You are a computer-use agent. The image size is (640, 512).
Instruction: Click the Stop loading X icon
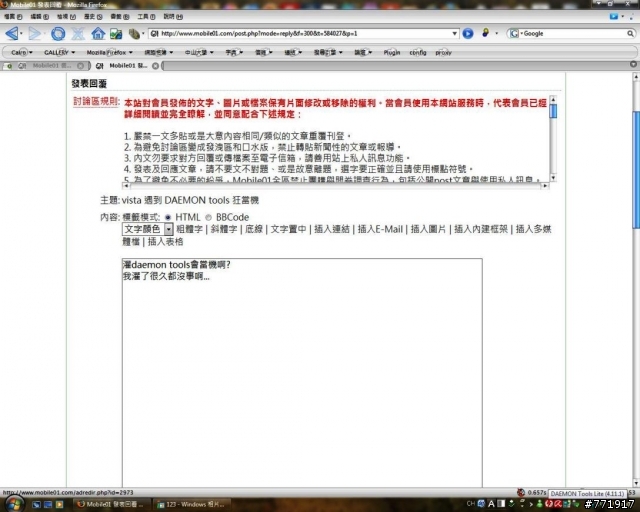[x=78, y=33]
